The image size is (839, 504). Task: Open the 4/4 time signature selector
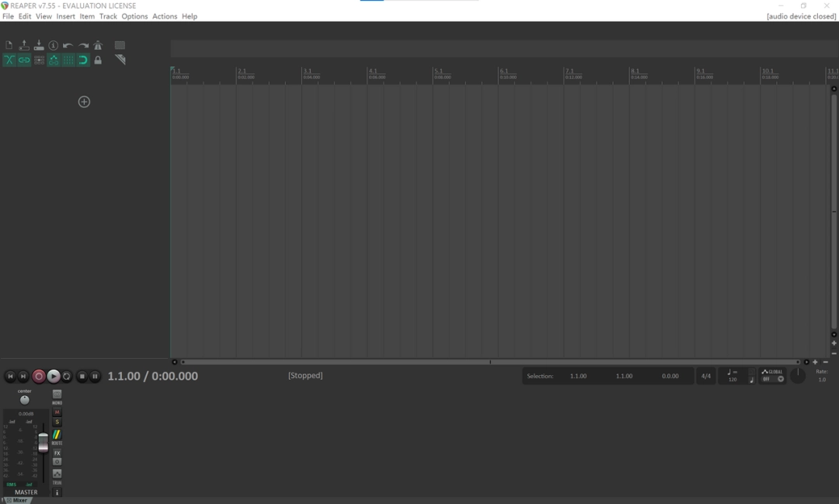706,376
